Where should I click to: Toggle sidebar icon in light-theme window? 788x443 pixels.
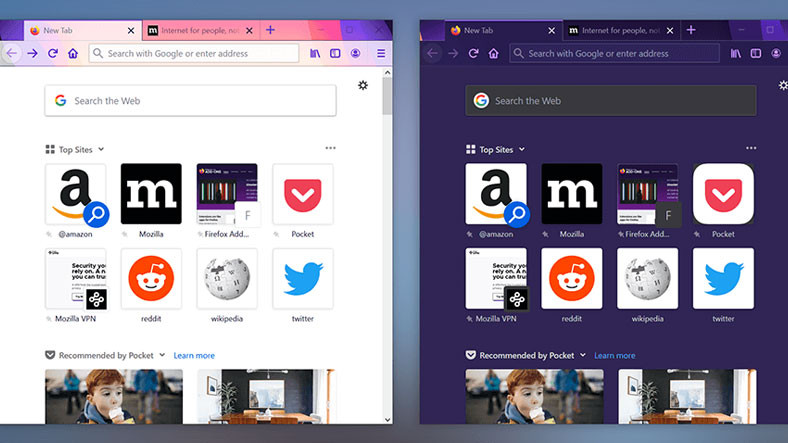coord(335,53)
